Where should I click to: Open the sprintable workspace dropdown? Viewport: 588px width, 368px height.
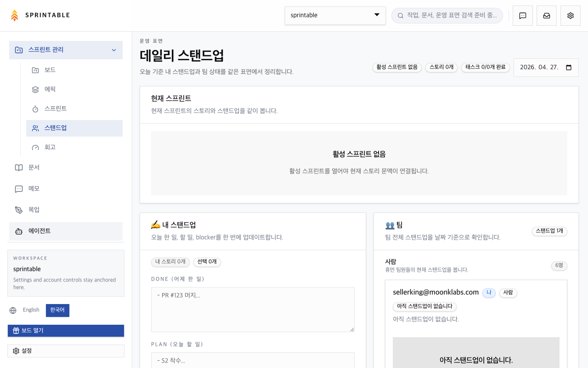coord(335,15)
